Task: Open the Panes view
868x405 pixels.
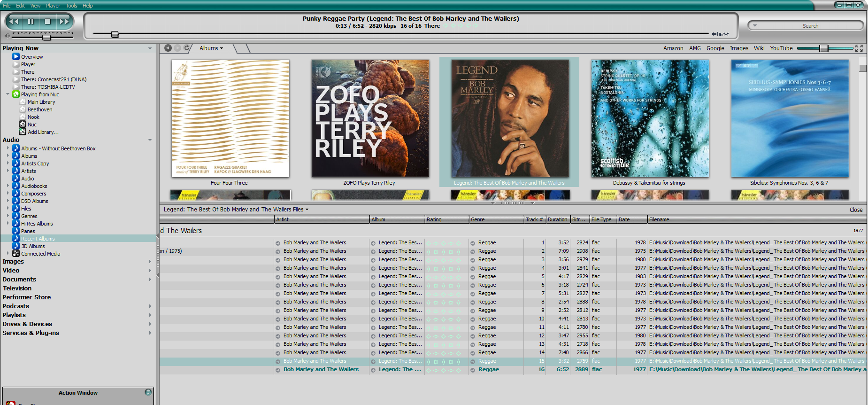Action: pyautogui.click(x=28, y=231)
